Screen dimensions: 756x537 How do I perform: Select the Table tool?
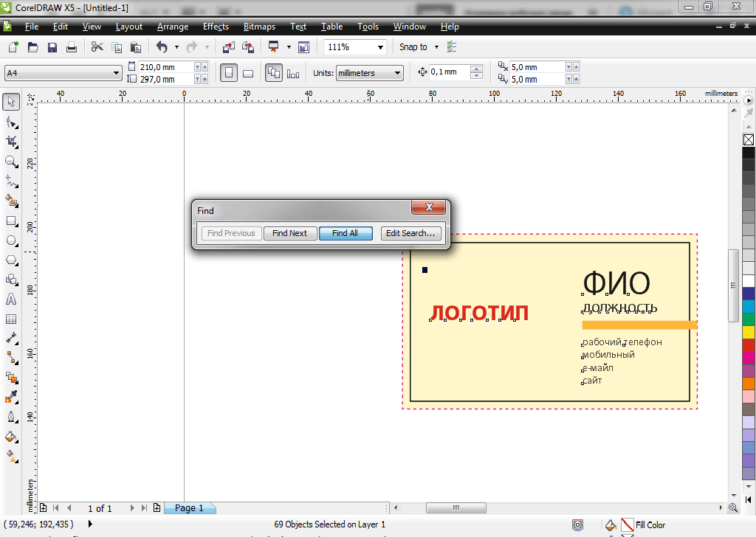[11, 319]
